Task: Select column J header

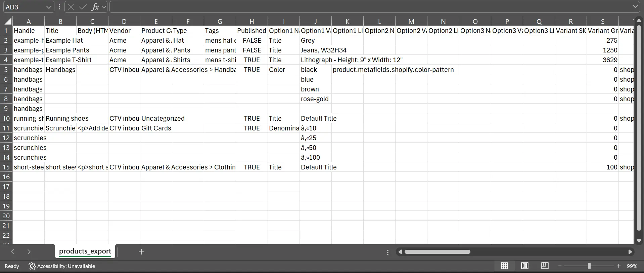Action: pos(316,22)
